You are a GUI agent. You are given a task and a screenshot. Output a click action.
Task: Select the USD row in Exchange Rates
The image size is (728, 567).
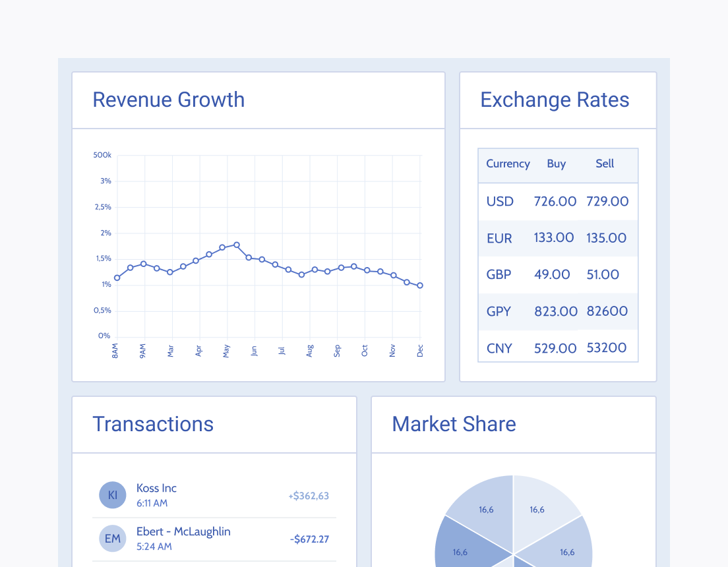(x=558, y=201)
